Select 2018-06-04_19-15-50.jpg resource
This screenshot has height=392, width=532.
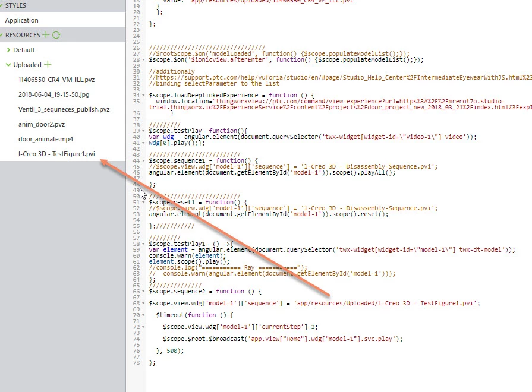[54, 94]
